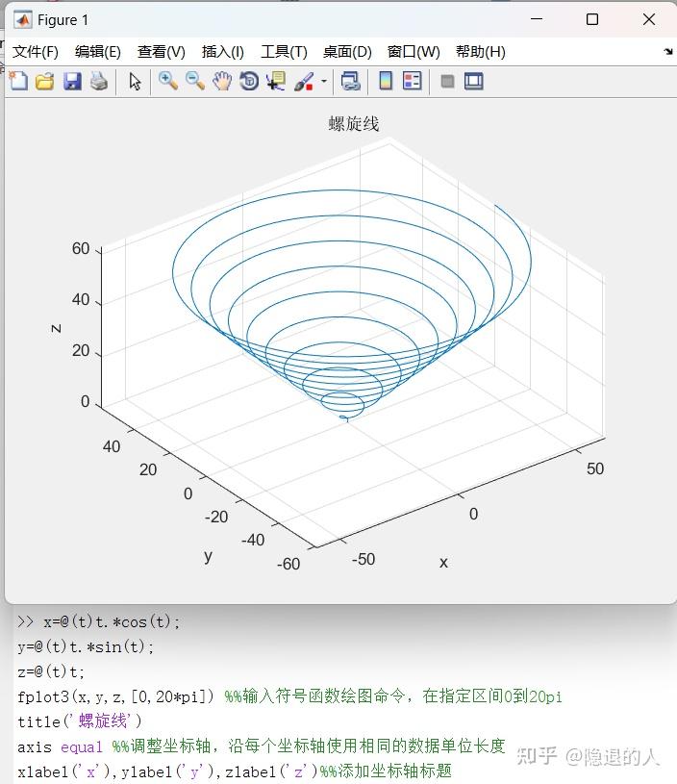Select the Rotate 3D tool
The height and width of the screenshot is (784, 677).
pos(249,81)
